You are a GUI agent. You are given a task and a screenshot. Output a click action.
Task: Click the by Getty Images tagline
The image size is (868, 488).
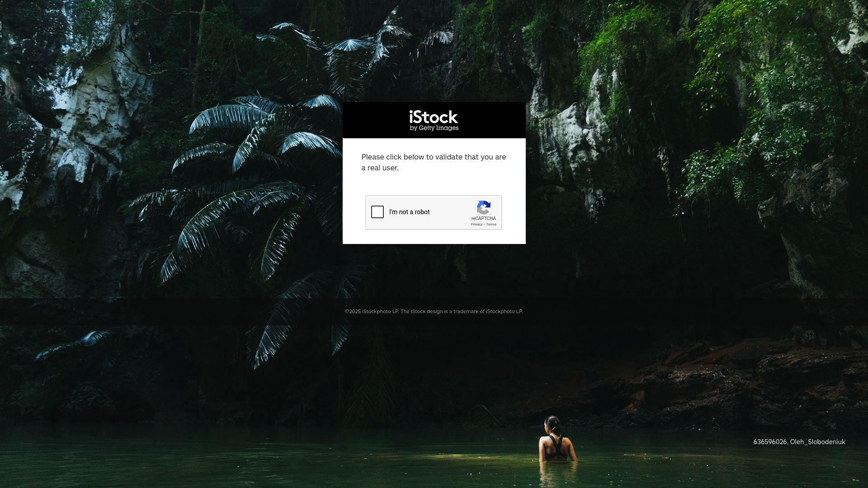(x=434, y=128)
